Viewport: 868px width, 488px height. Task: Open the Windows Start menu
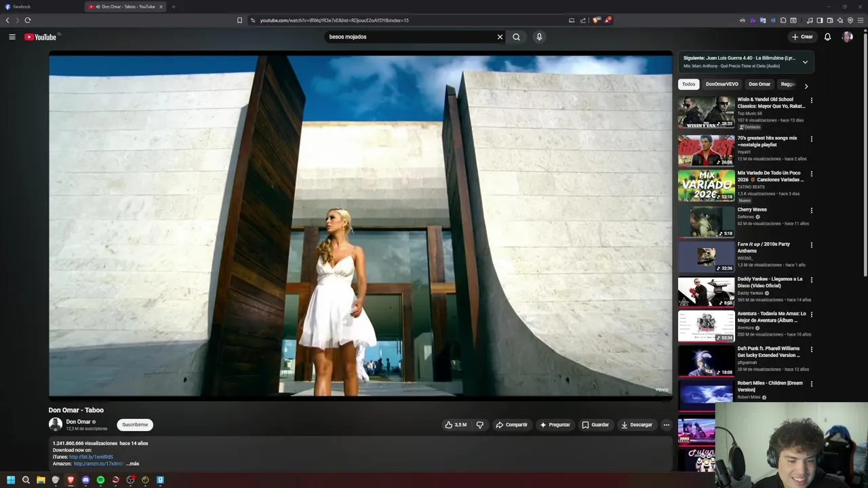11,480
